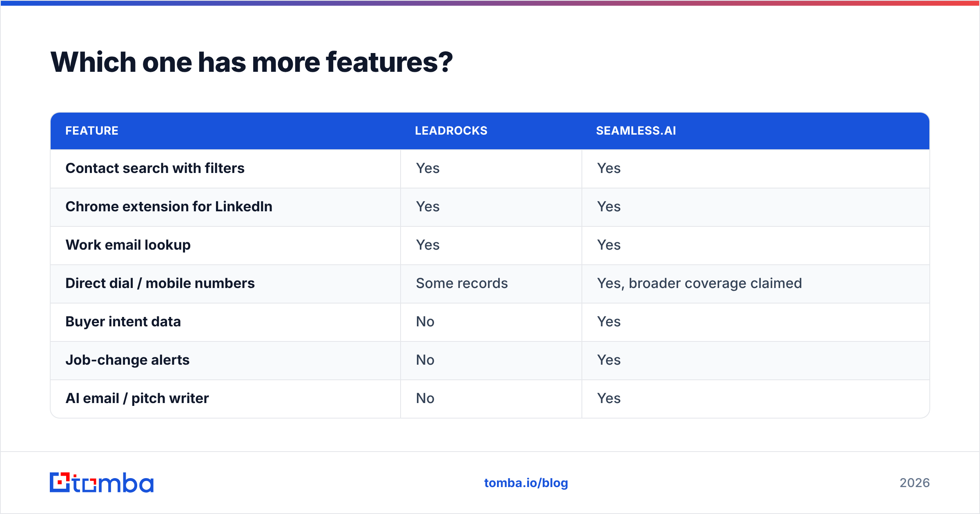Image resolution: width=980 pixels, height=514 pixels.
Task: Click the Tomba logo
Action: [x=102, y=483]
